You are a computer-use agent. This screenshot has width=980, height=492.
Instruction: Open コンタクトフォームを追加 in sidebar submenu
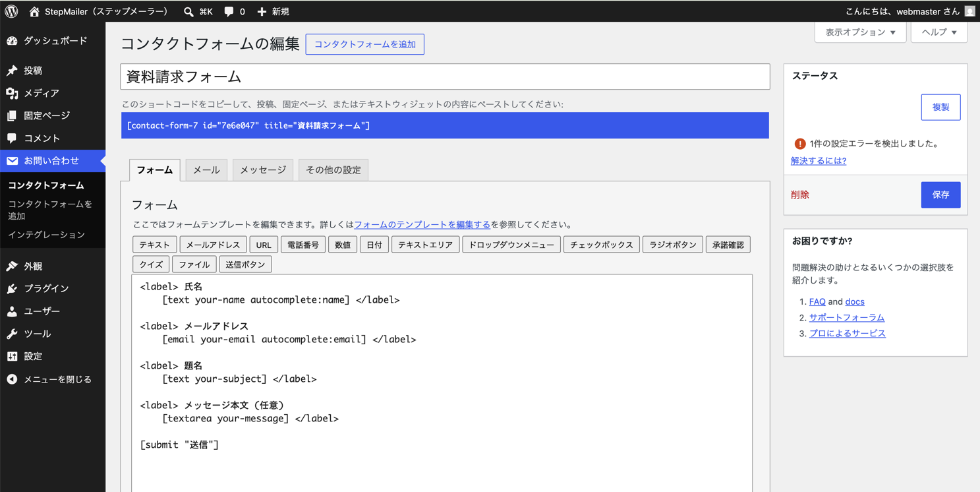click(50, 210)
